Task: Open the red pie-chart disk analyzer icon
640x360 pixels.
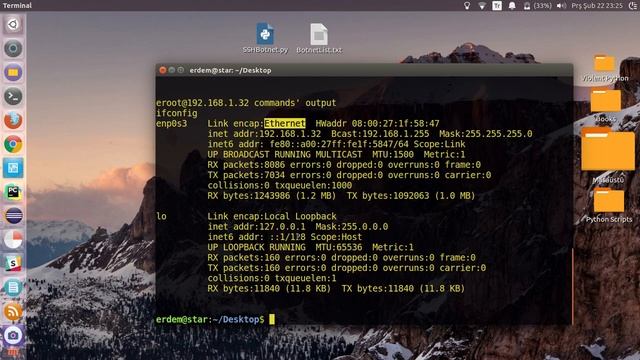Action: (13, 240)
